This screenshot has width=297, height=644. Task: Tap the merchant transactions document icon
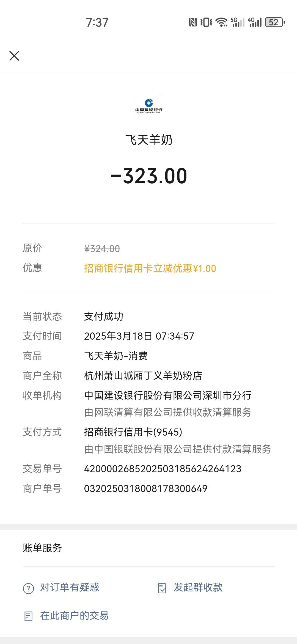[x=28, y=616]
